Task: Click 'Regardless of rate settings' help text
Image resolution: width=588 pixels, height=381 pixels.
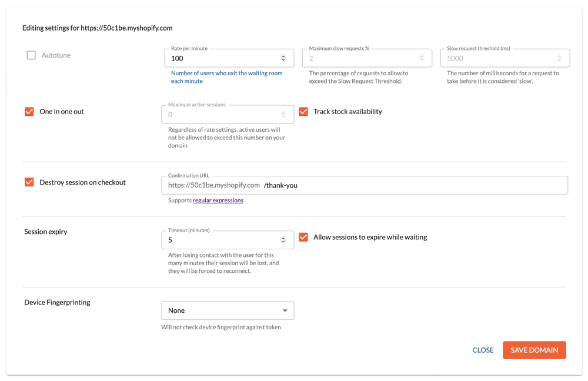Action: pyautogui.click(x=226, y=137)
